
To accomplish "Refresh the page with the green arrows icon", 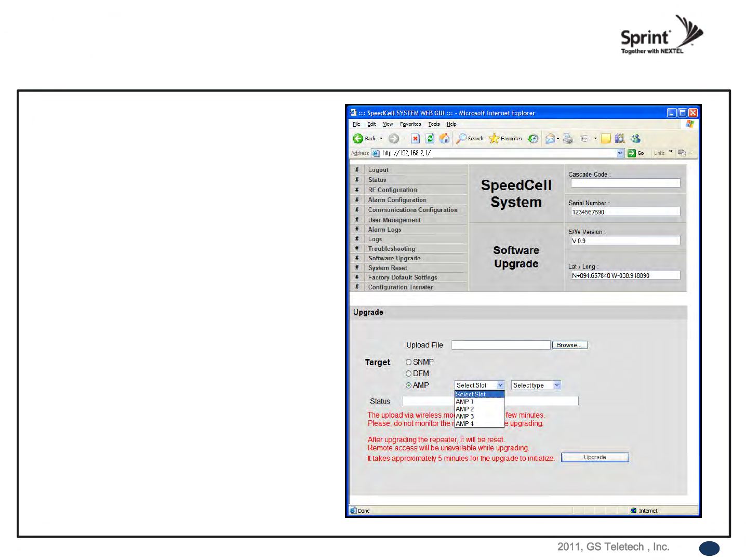I will click(430, 139).
